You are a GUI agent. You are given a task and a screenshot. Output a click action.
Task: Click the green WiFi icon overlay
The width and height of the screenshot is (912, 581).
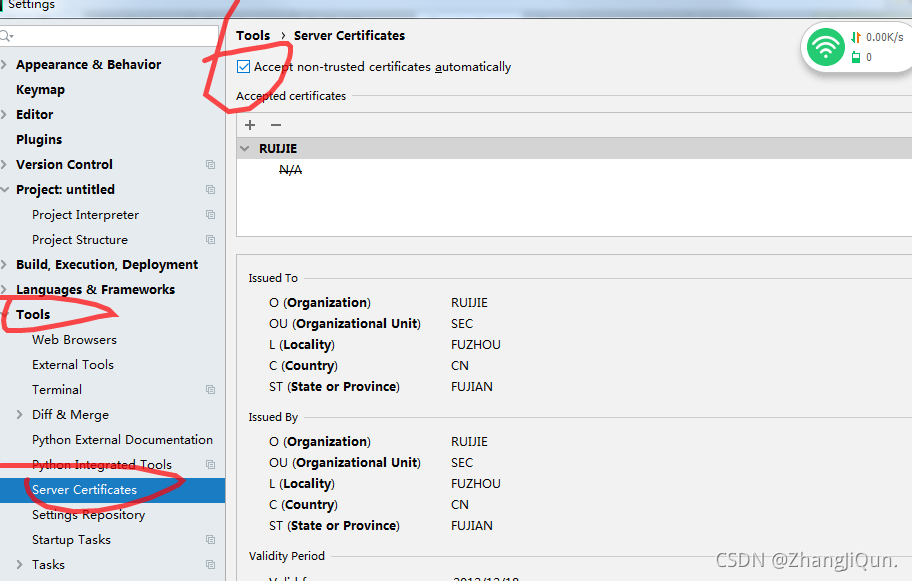point(824,46)
